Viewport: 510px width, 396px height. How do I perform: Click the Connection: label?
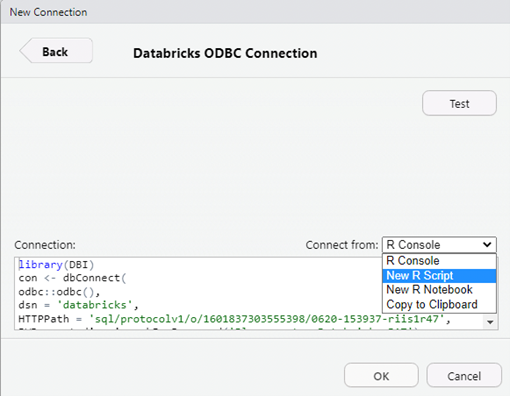(45, 245)
